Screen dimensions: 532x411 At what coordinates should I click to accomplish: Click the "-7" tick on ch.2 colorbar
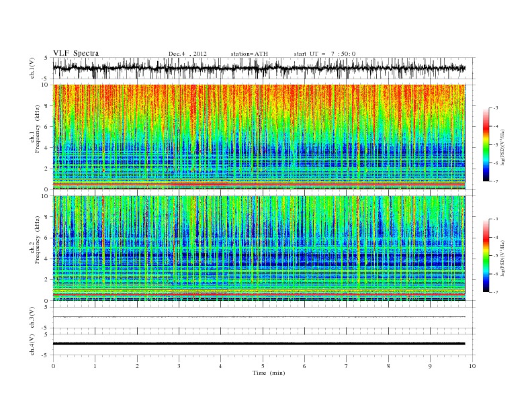click(x=495, y=292)
